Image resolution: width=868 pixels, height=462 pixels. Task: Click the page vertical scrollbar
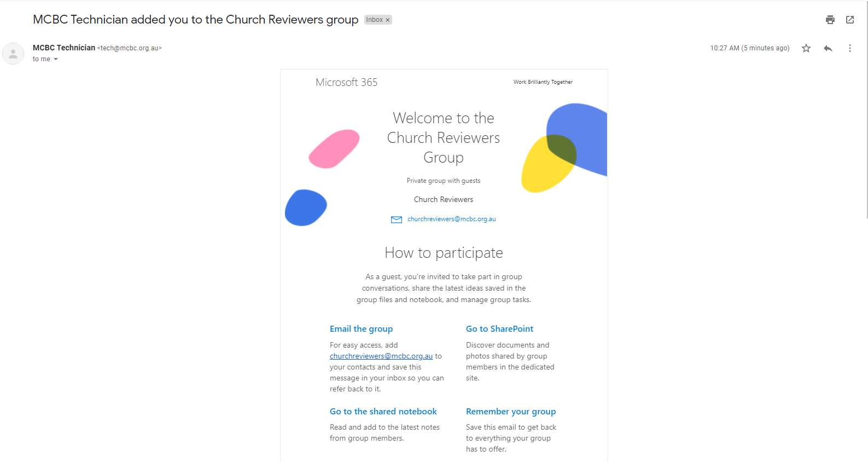pyautogui.click(x=866, y=109)
